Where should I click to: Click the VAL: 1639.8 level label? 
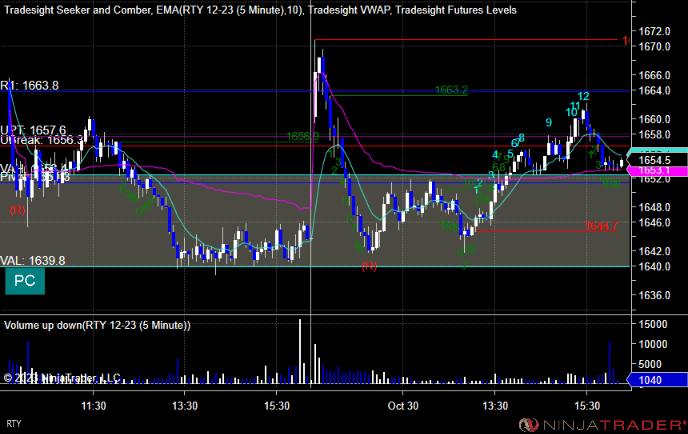[x=32, y=261]
